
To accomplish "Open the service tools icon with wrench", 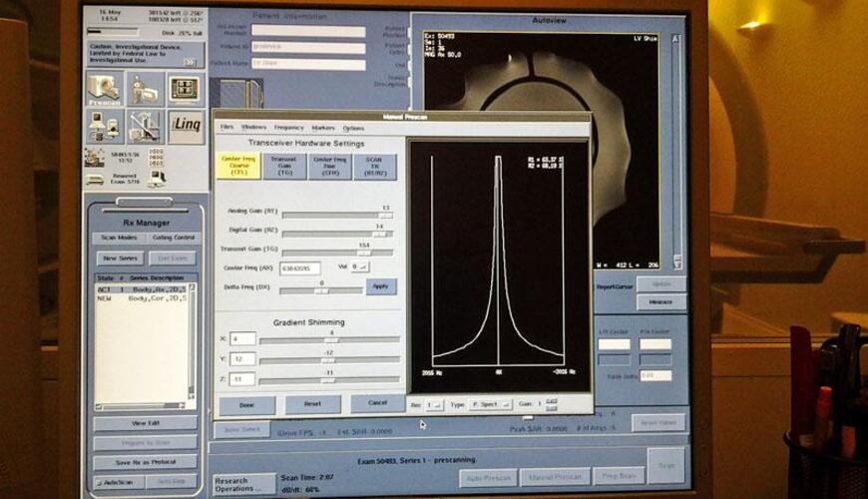I will tap(145, 127).
